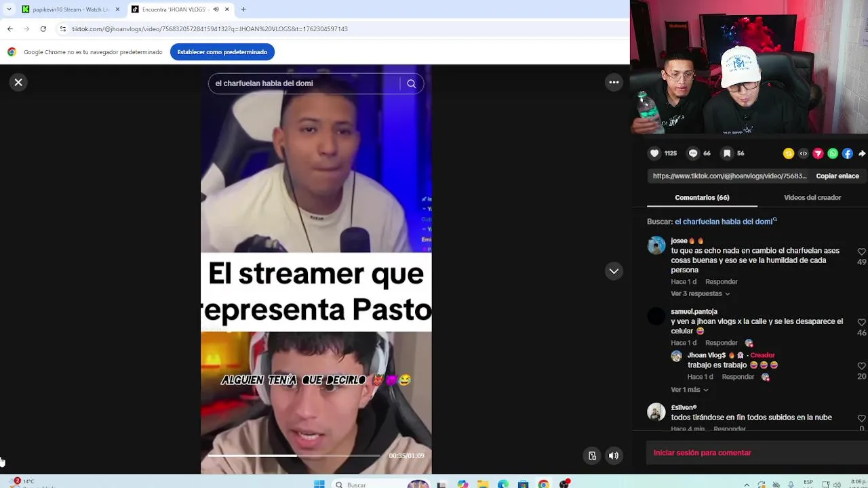The image size is (868, 488).
Task: Seek using the video progress bar
Action: click(x=293, y=455)
